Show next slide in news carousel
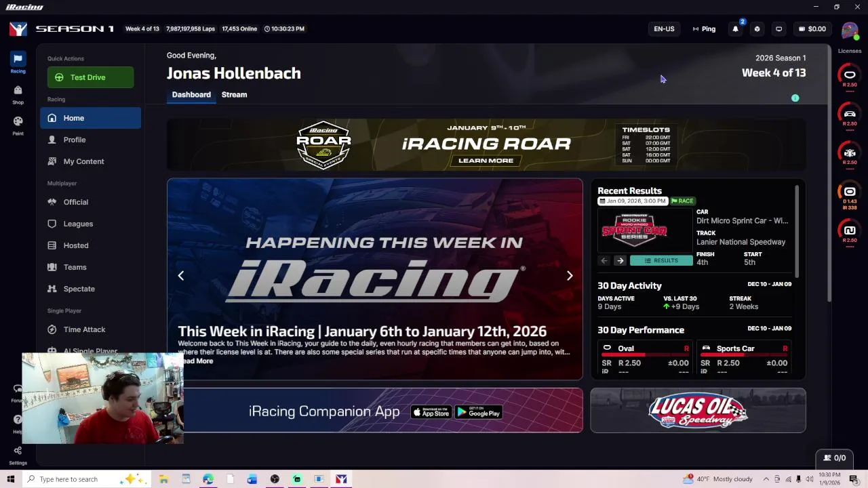This screenshot has height=488, width=868. 570,275
